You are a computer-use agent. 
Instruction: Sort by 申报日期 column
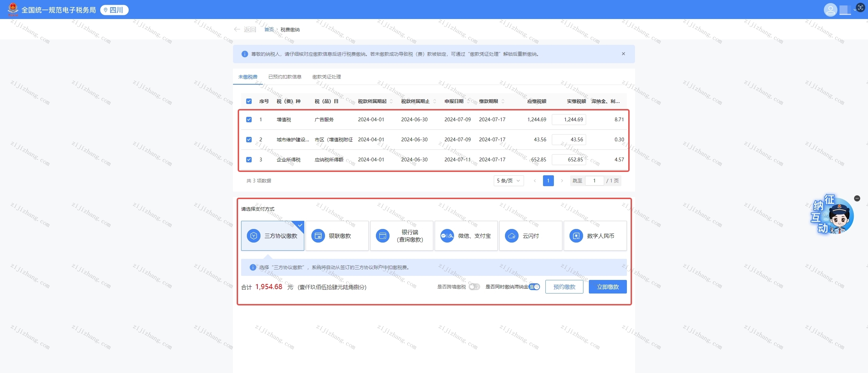point(468,101)
